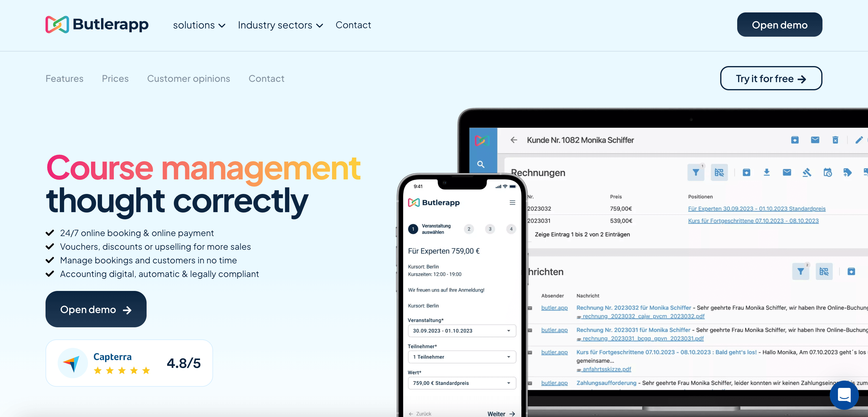Click pencil edit icon in customer header
The image size is (868, 417).
click(x=859, y=140)
